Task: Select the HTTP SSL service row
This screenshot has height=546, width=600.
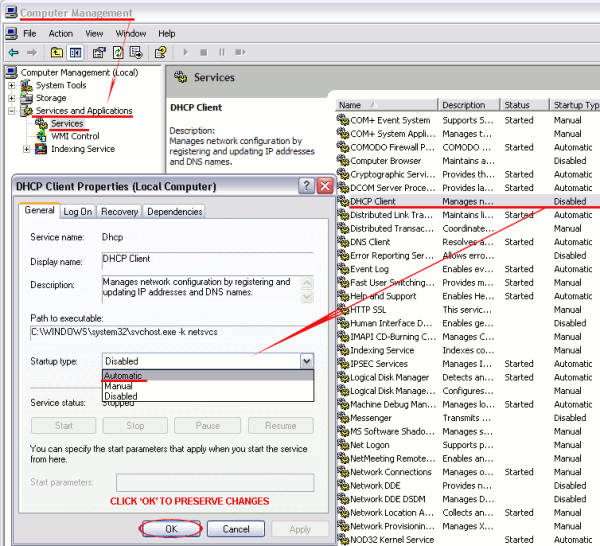Action: point(468,310)
